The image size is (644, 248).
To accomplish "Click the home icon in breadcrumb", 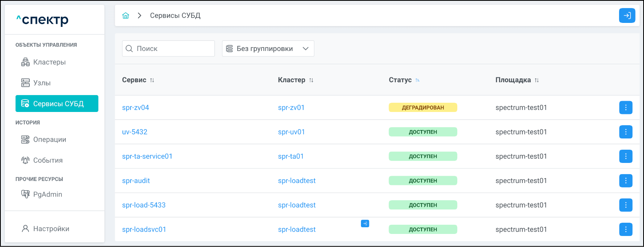I will tap(126, 16).
